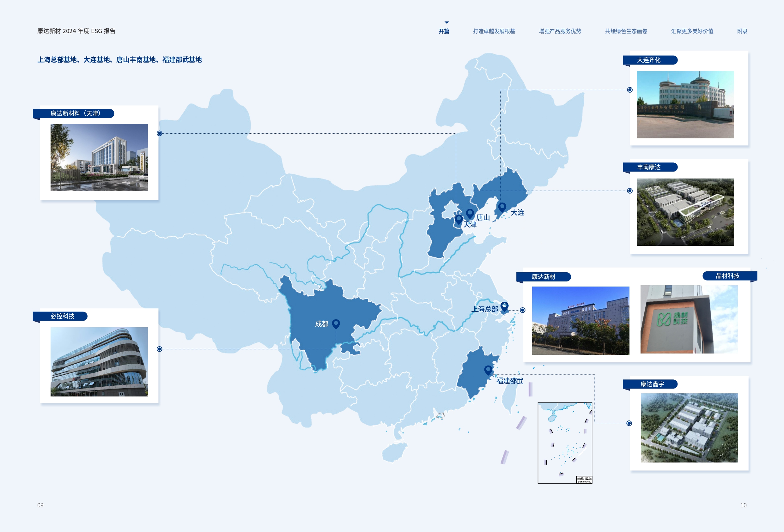Screen dimensions: 784x532
Task: Click the South China Sea inset map
Action: [565, 443]
